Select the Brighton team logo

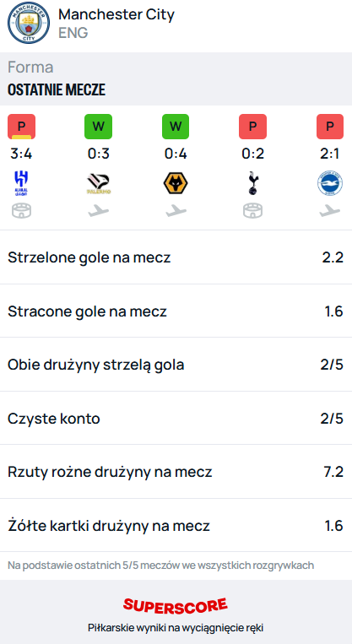coord(330,184)
